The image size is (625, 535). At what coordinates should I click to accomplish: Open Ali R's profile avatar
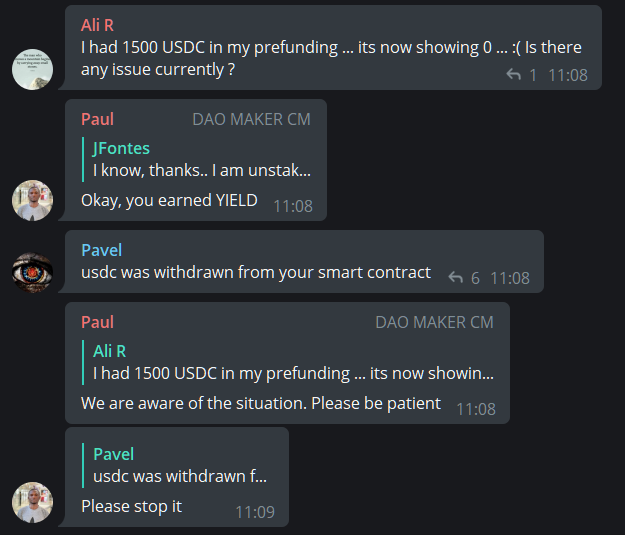click(32, 69)
